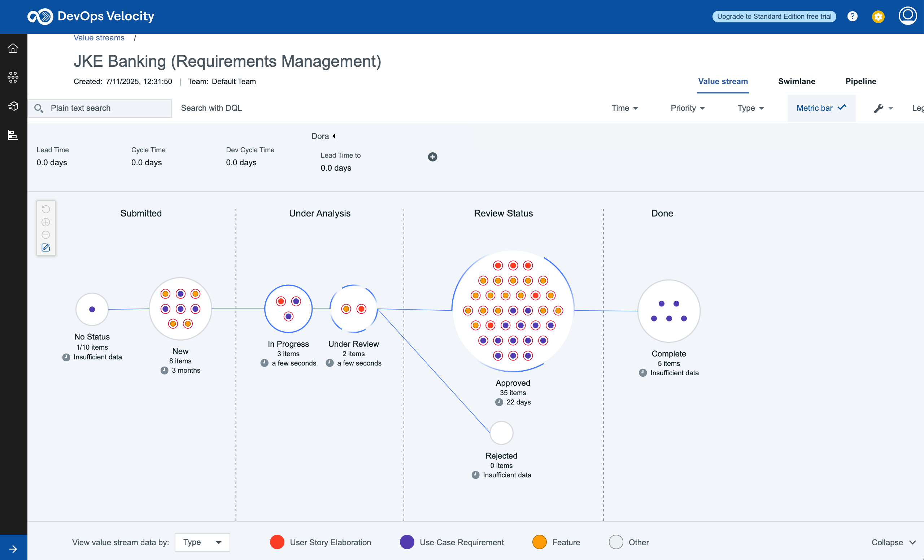Collapse the Dora metrics group

click(x=324, y=136)
